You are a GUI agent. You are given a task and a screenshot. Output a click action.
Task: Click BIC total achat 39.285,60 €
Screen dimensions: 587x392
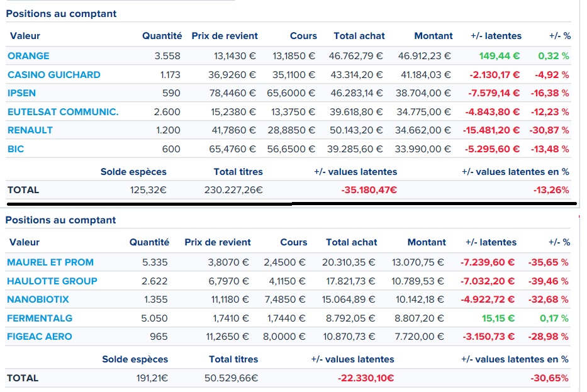[x=355, y=148]
